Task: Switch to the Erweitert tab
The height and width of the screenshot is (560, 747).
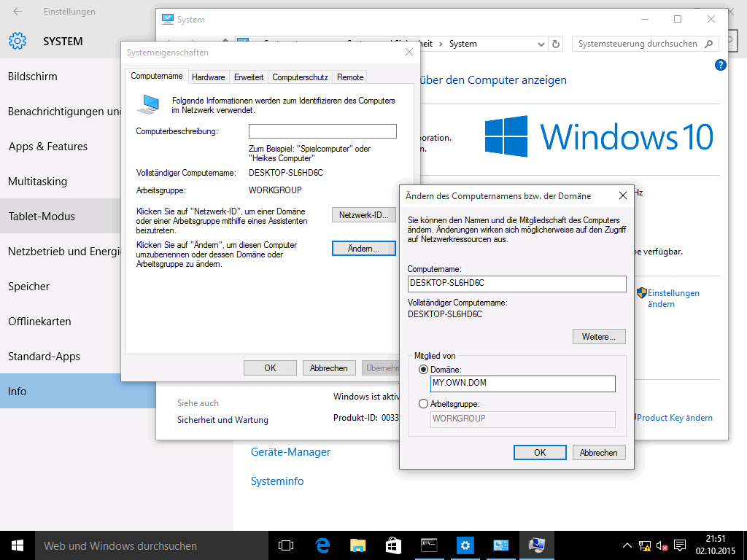Action: 249,77
